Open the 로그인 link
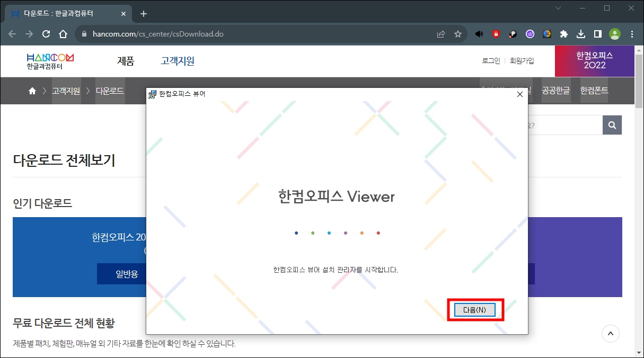This screenshot has height=358, width=644. 490,61
